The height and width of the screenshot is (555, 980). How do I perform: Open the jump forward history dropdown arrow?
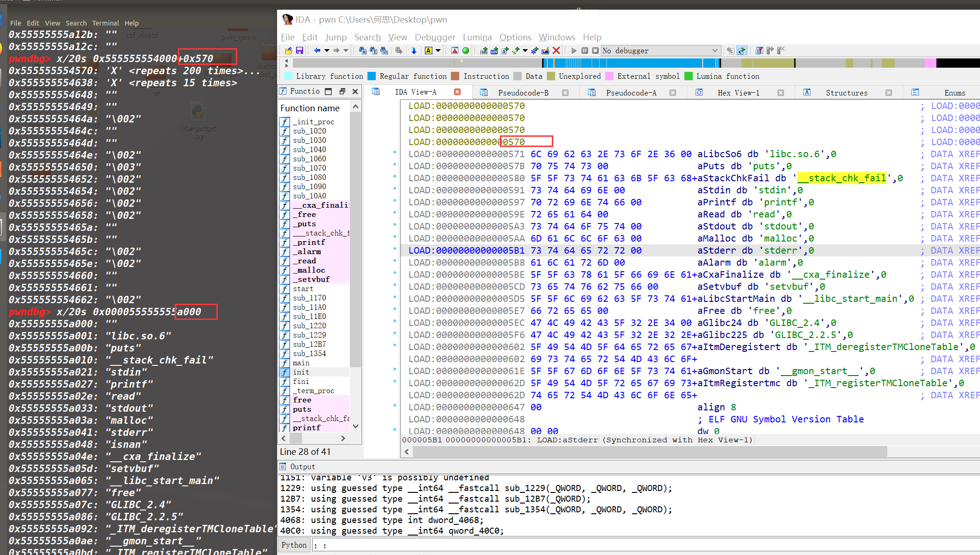(x=346, y=51)
